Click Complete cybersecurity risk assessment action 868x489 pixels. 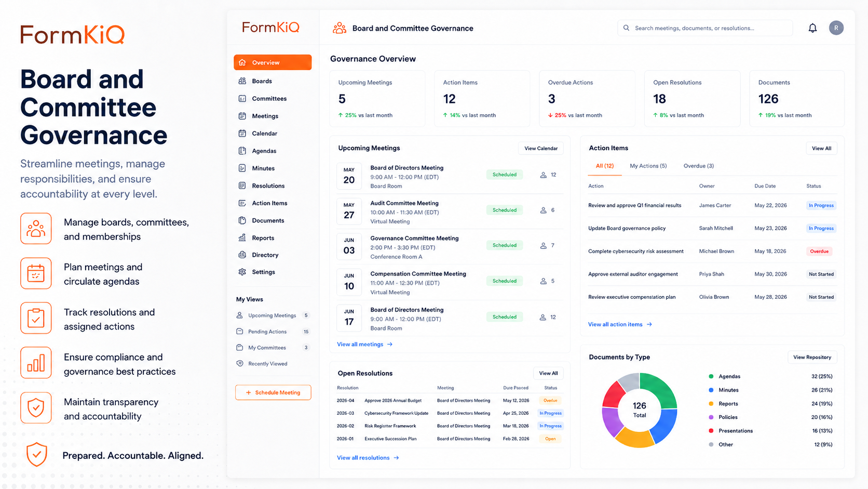635,251
